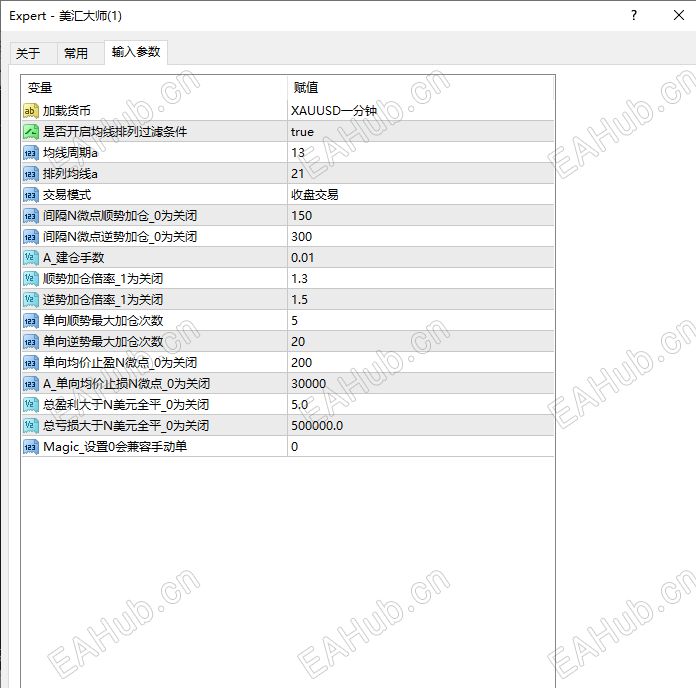Switch to the 关于 tab
696x688 pixels.
[34, 54]
